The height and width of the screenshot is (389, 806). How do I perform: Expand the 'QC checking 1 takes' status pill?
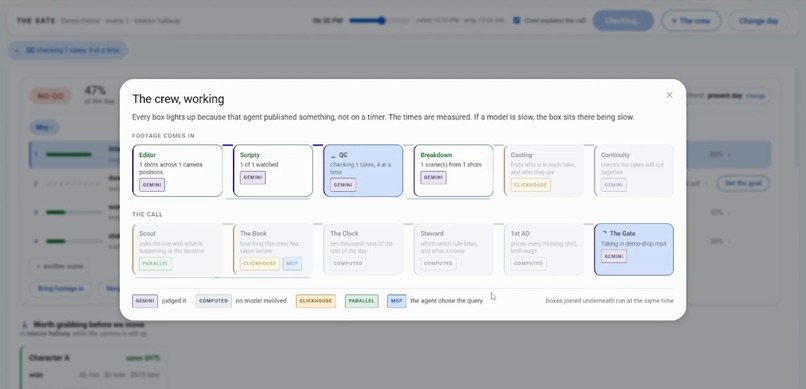[x=67, y=50]
